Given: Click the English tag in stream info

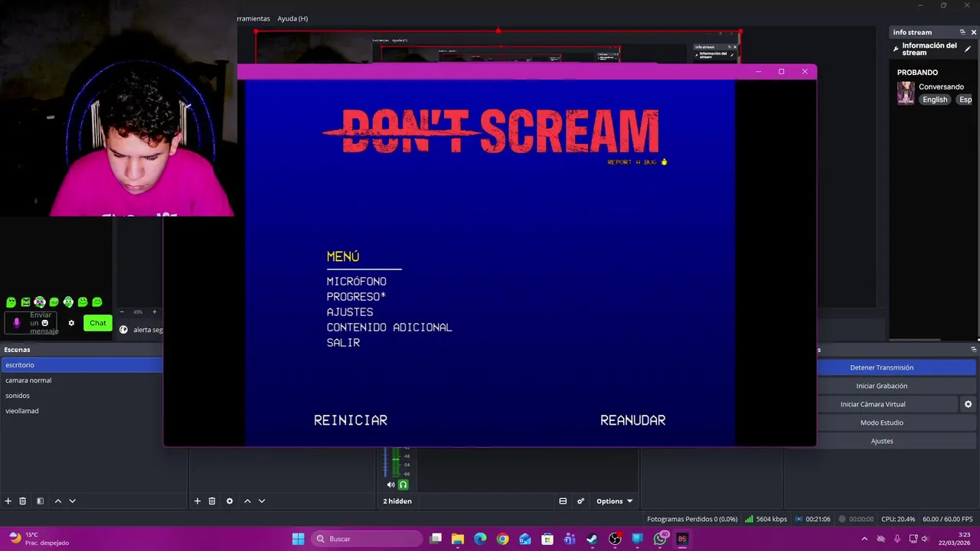Looking at the screenshot, I should [x=935, y=99].
